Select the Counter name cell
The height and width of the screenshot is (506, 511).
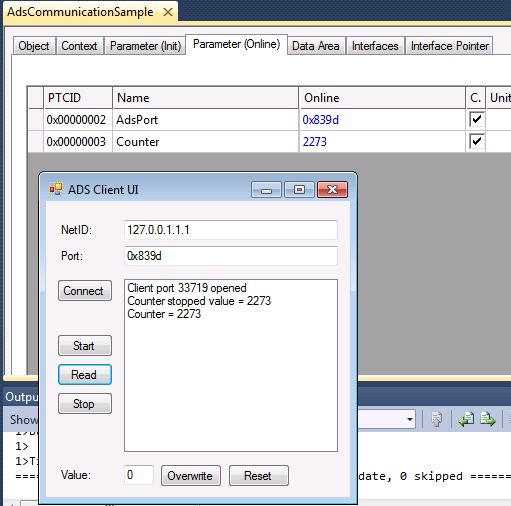pyautogui.click(x=205, y=142)
